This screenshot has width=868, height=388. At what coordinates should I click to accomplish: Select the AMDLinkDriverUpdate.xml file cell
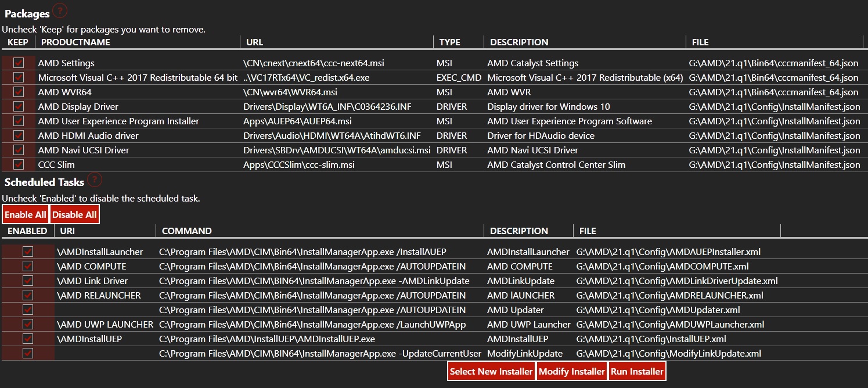[677, 281]
